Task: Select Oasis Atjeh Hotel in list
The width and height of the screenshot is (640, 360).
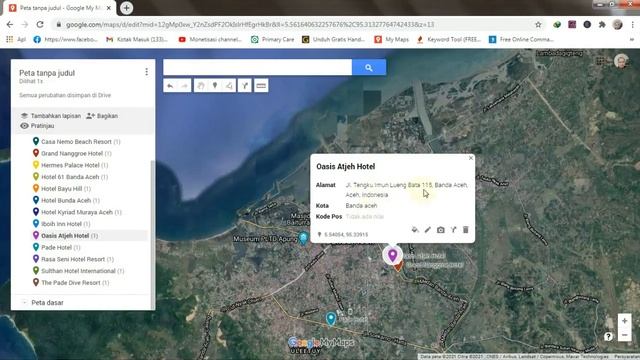Action: (65, 236)
